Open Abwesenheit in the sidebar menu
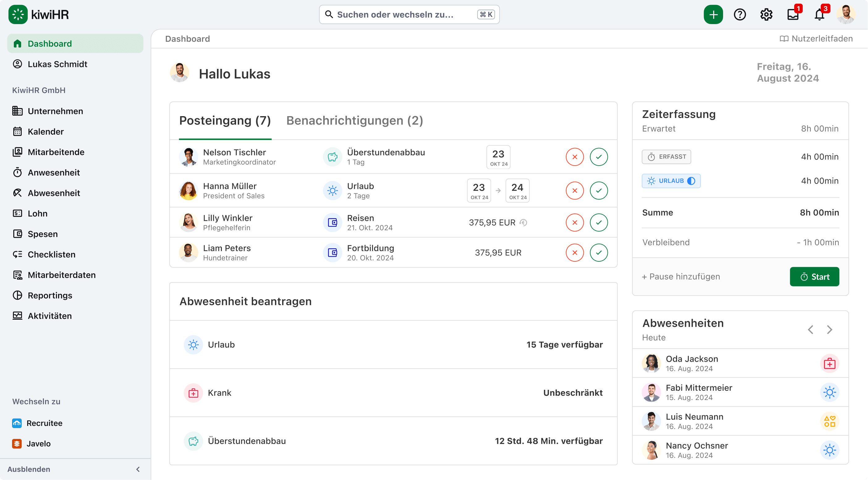Viewport: 868px width, 480px height. (53, 193)
